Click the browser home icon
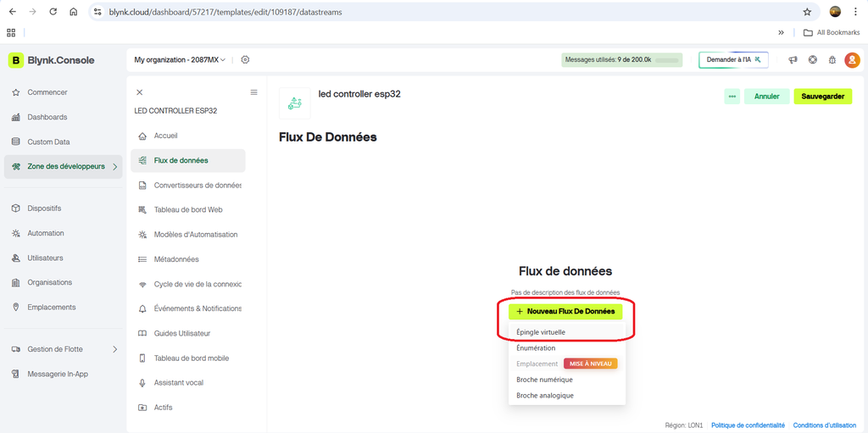The image size is (868, 433). point(73,12)
